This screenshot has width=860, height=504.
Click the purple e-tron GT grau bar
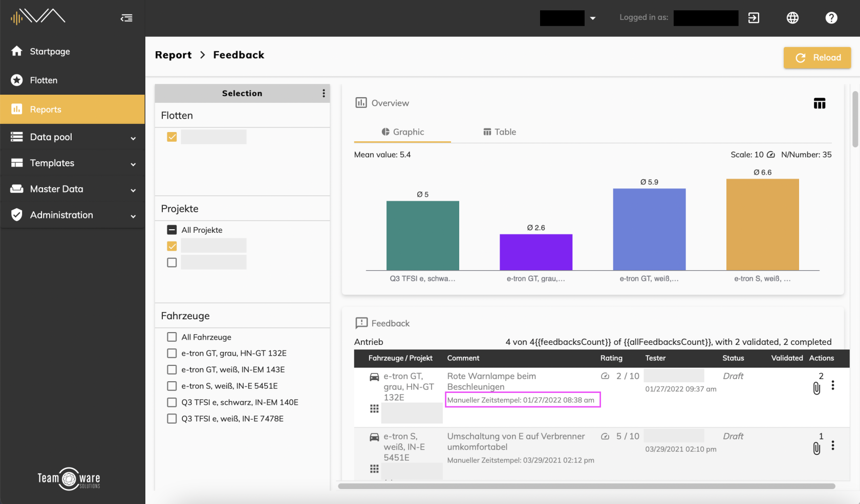coord(536,252)
